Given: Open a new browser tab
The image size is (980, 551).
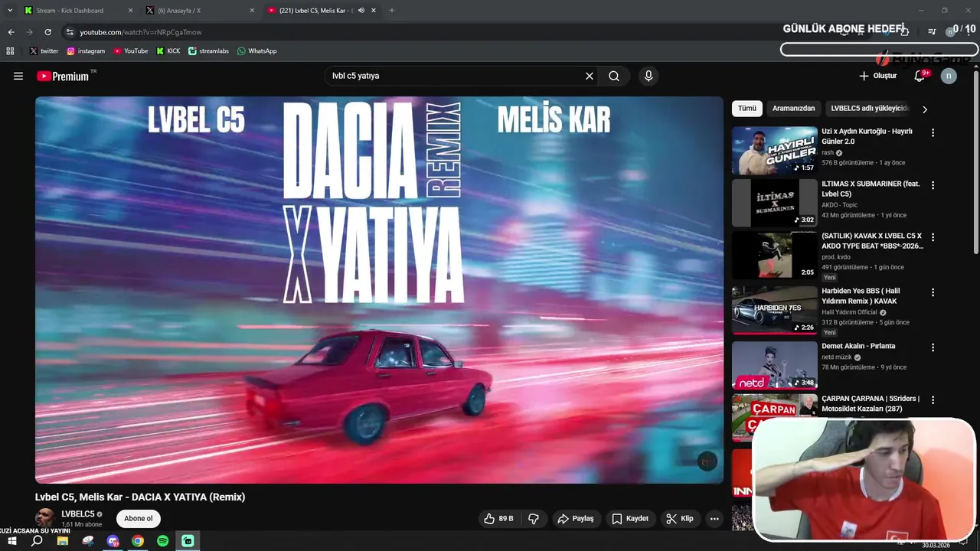Looking at the screenshot, I should 392,11.
